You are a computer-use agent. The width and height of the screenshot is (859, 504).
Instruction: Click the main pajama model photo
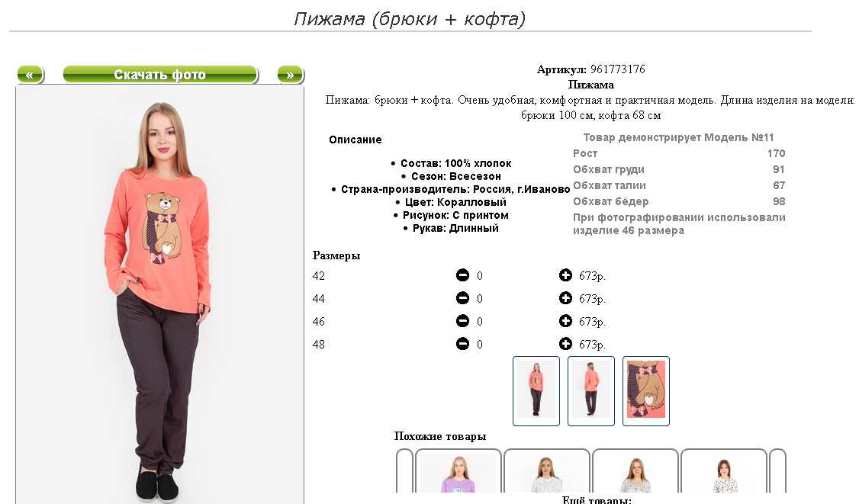point(160,295)
